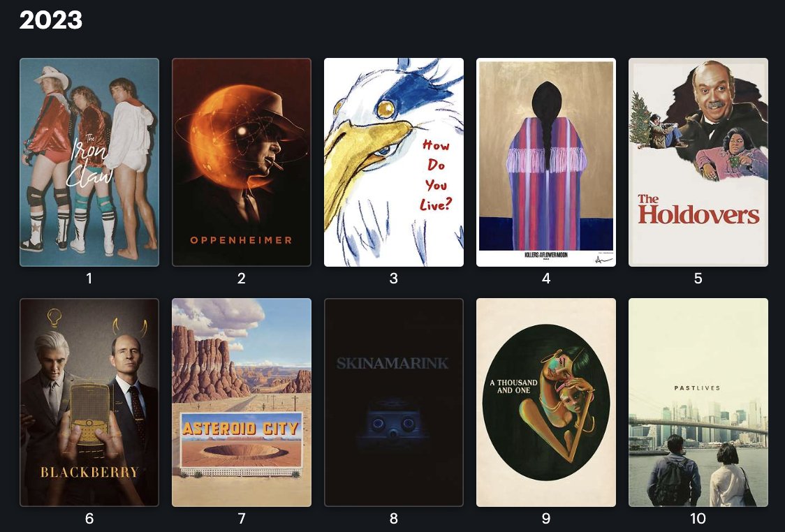This screenshot has width=785, height=532.
Task: Click rank number 4 under Flower Moon poster
Action: (x=545, y=279)
